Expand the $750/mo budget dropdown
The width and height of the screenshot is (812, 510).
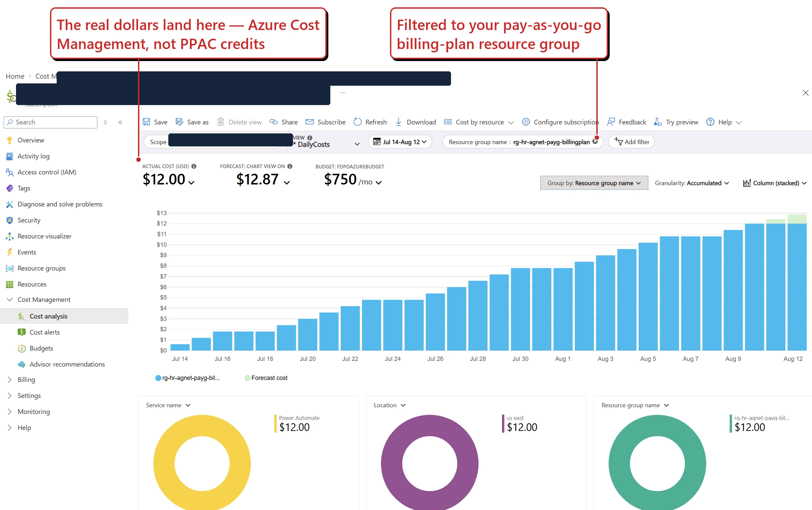coord(379,182)
